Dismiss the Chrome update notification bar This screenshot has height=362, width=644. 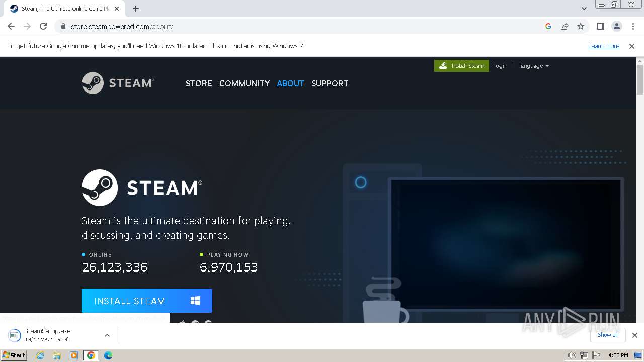click(632, 46)
